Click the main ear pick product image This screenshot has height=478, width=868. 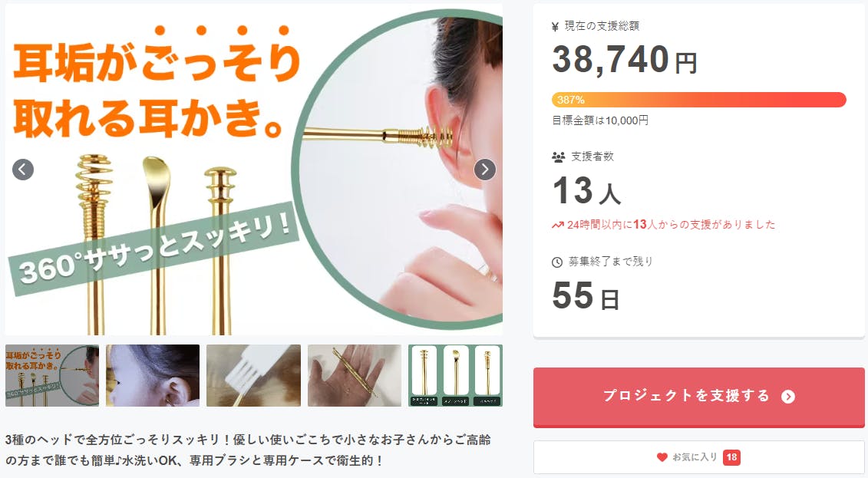pyautogui.click(x=253, y=170)
